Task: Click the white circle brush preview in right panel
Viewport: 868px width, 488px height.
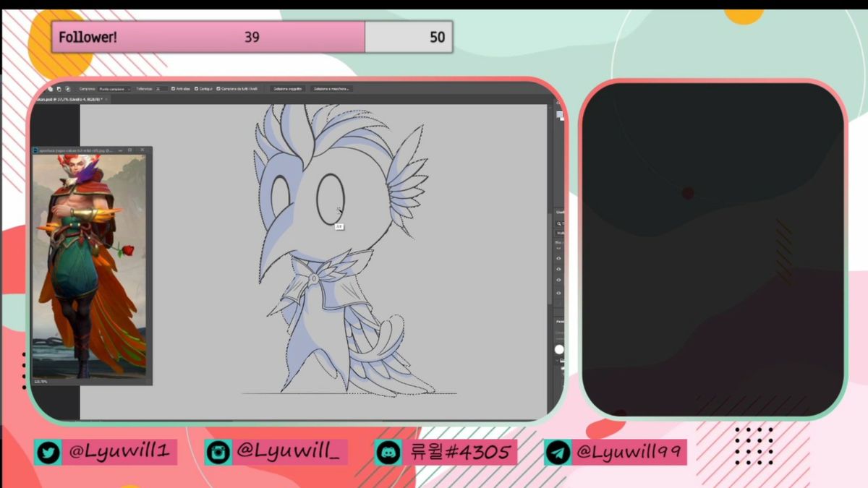Action: pos(558,349)
